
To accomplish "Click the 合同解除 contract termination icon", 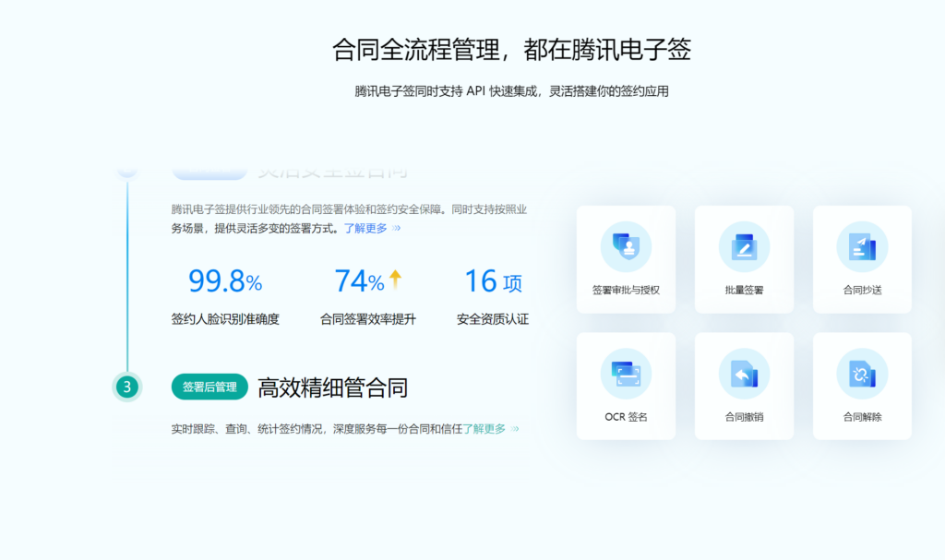I will click(862, 386).
